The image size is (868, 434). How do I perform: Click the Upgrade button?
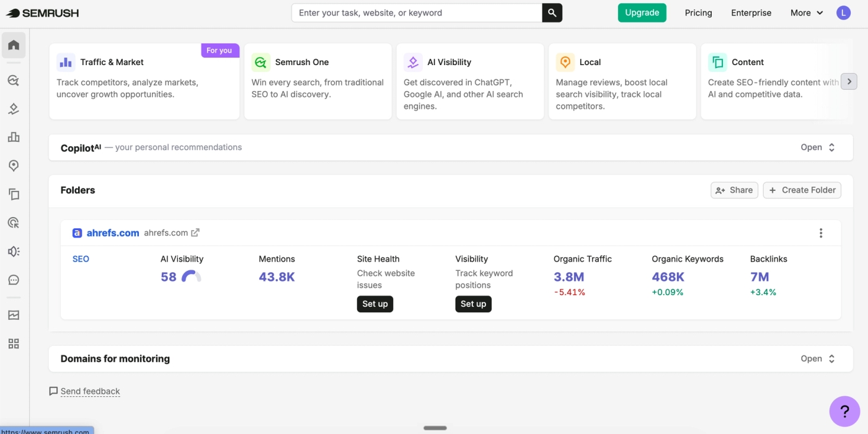642,13
